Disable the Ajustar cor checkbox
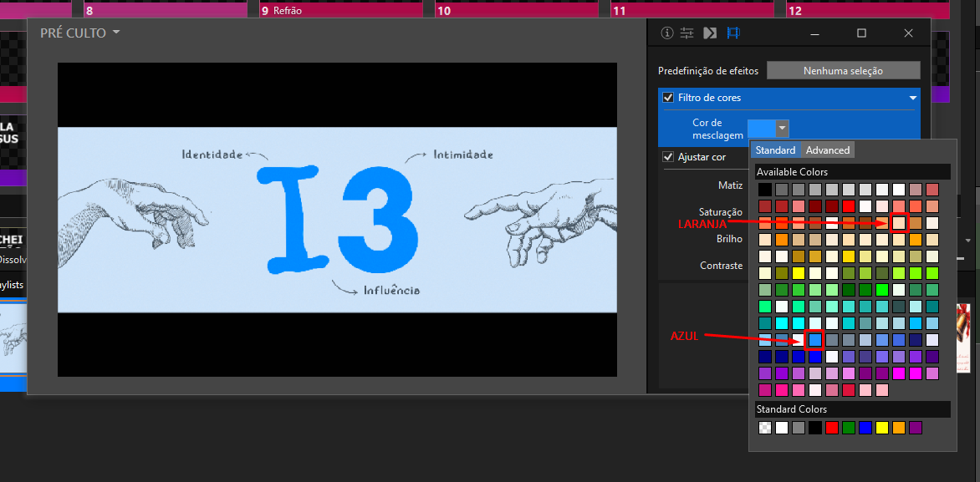 (668, 157)
